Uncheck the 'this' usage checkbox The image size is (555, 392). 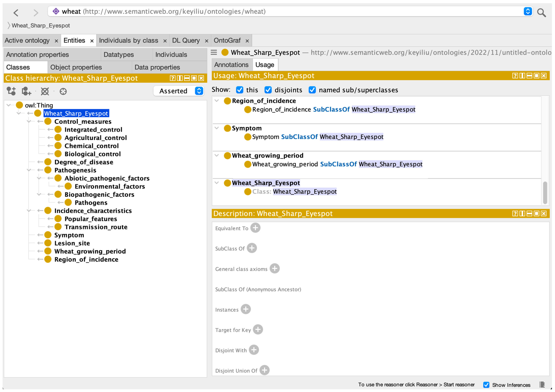click(239, 90)
